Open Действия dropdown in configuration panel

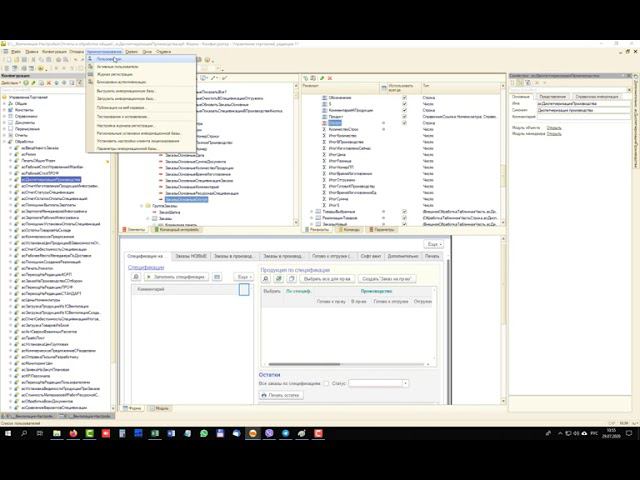10,83
